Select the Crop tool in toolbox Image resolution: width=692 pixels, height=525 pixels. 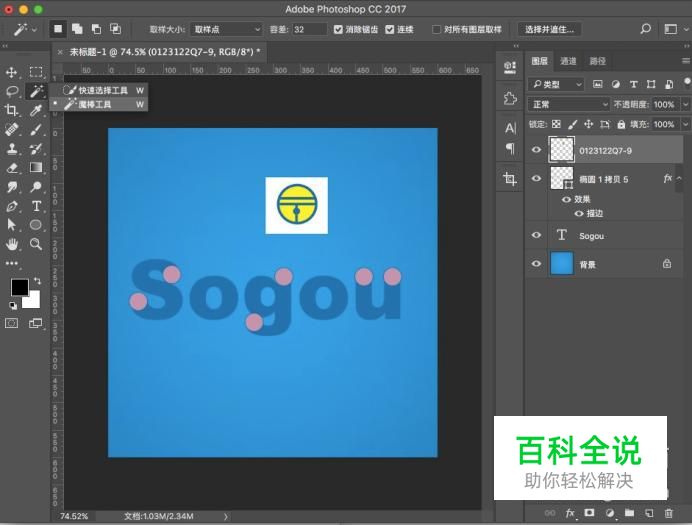coord(11,110)
